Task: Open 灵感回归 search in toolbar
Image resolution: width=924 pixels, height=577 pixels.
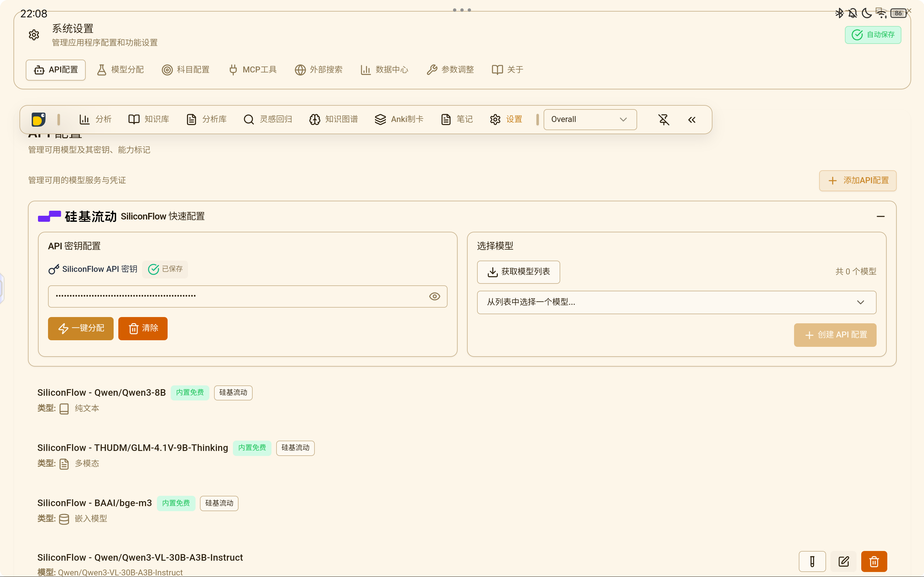Action: tap(268, 119)
